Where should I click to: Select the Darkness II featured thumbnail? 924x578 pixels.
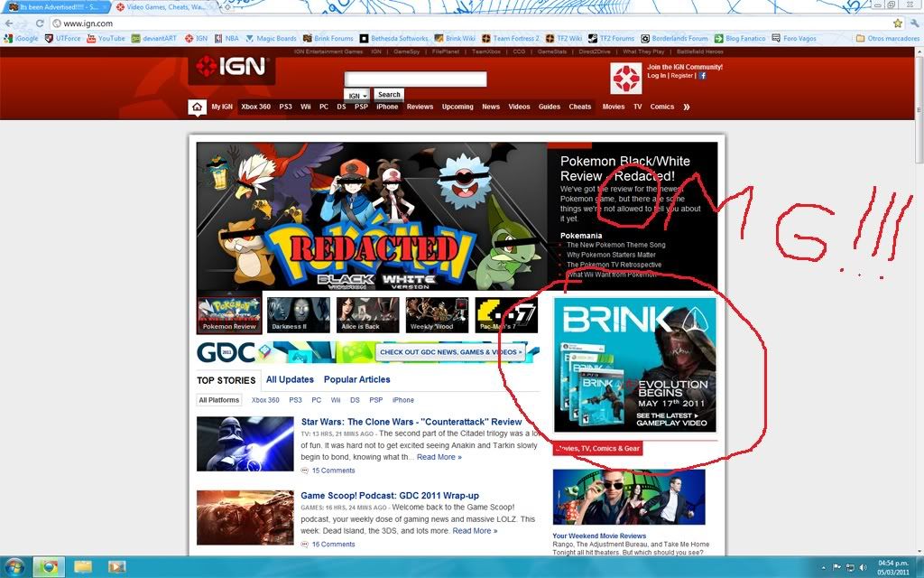[x=299, y=314]
